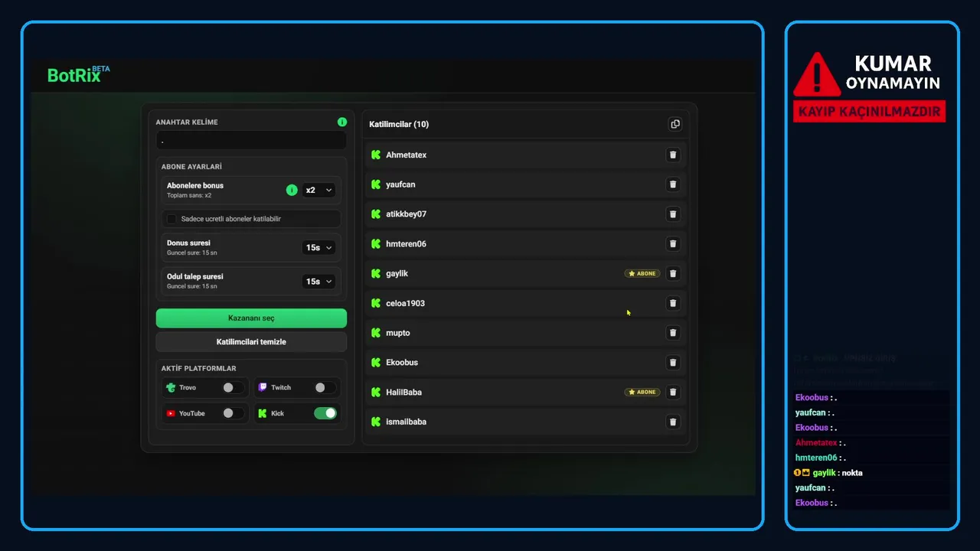The image size is (980, 551).
Task: Click the Abonelere bonus info icon
Action: (292, 190)
